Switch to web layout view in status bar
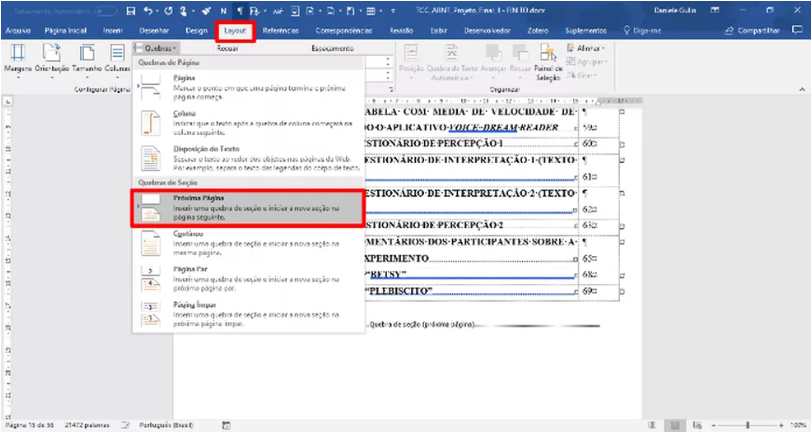 [x=699, y=425]
